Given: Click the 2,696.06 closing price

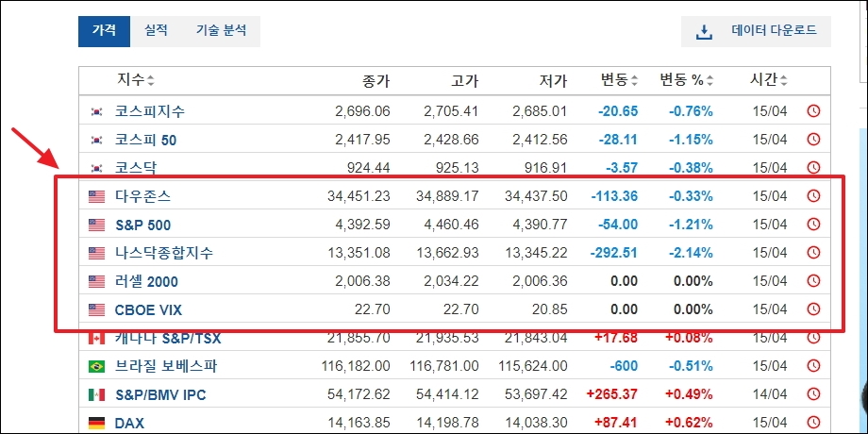Looking at the screenshot, I should [362, 111].
